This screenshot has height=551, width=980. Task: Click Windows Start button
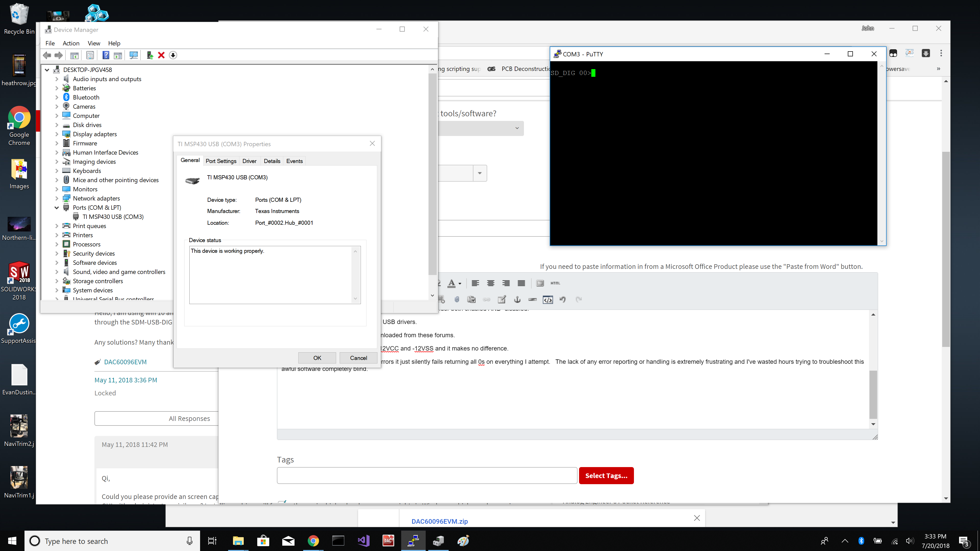click(x=12, y=541)
